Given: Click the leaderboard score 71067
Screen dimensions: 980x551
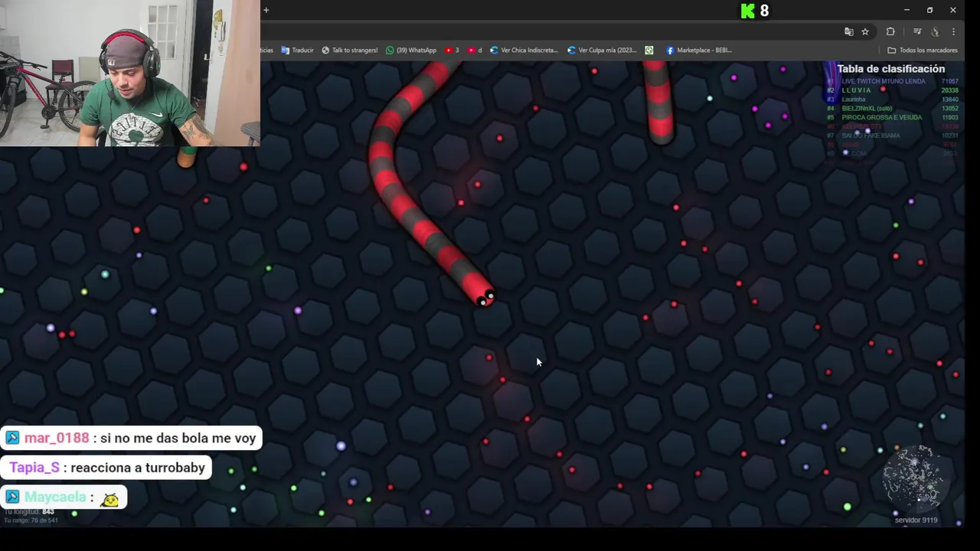Looking at the screenshot, I should point(949,81).
